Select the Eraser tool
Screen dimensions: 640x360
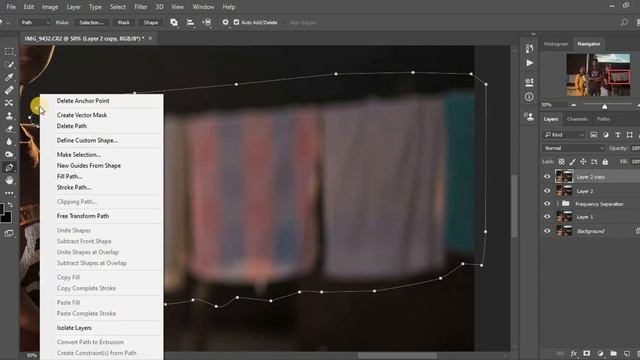point(9,129)
